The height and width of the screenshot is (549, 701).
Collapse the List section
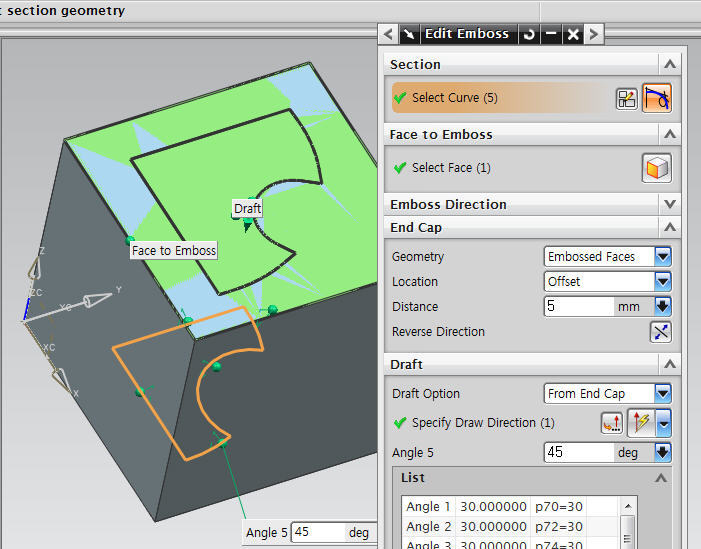pyautogui.click(x=661, y=479)
